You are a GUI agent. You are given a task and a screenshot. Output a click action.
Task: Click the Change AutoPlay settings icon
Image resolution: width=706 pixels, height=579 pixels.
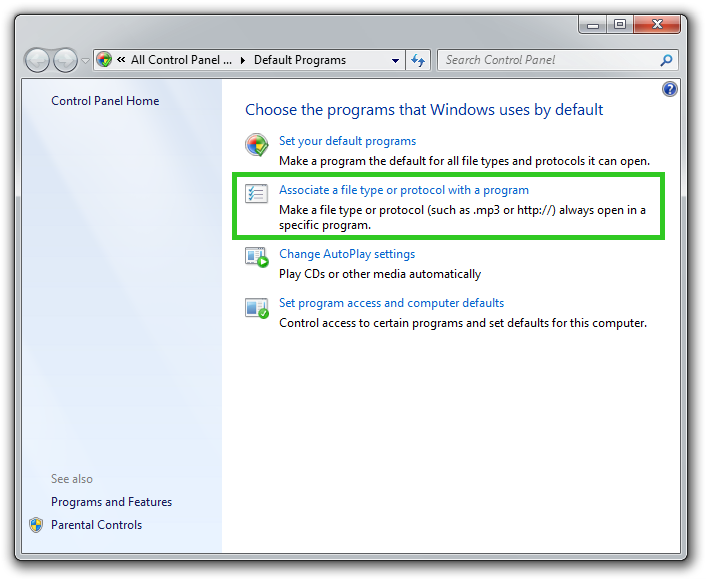click(257, 257)
